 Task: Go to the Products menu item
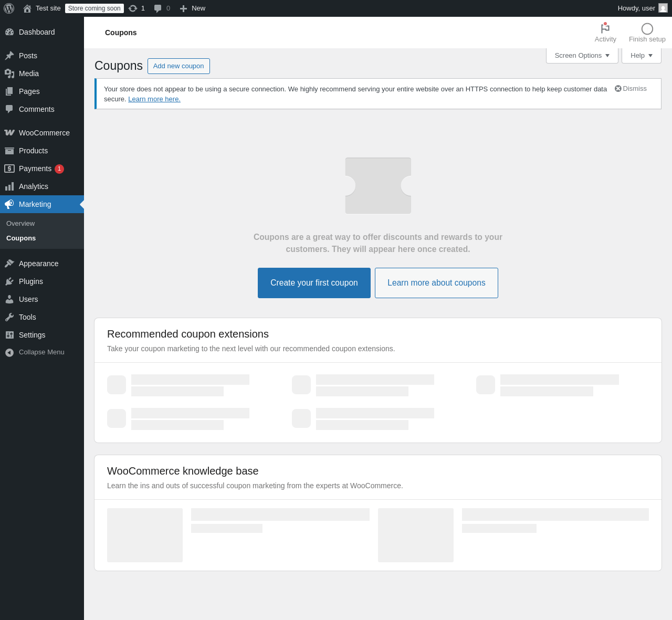42,151
